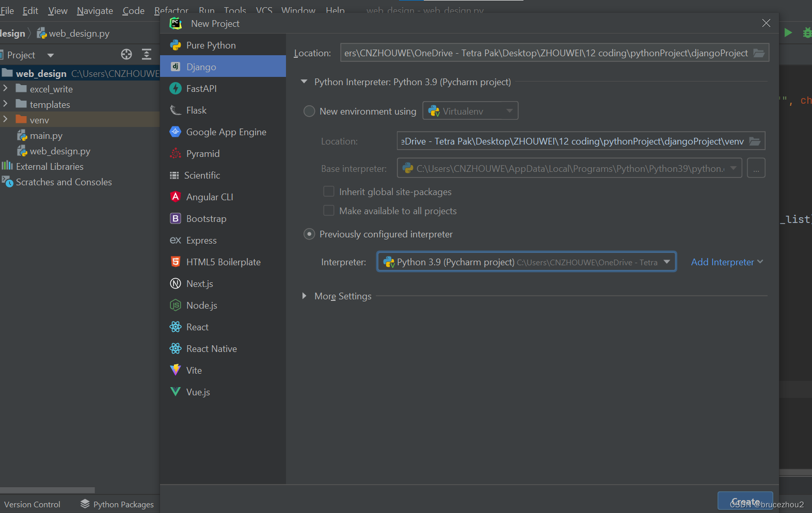Select Vue.js project type

click(223, 392)
